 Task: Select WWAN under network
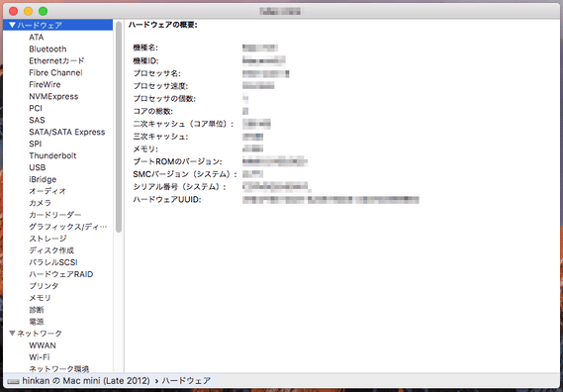43,345
